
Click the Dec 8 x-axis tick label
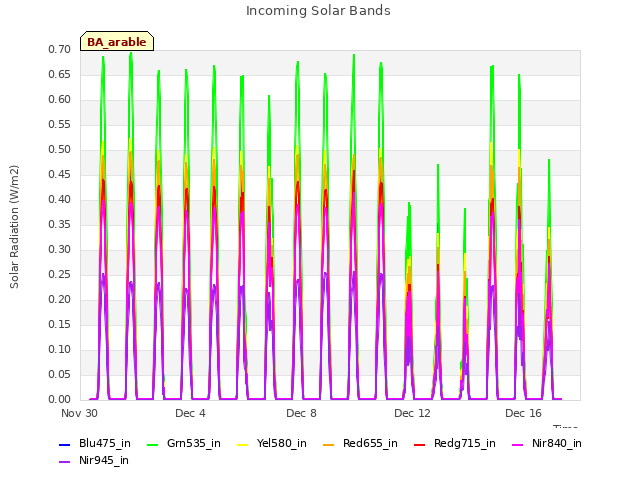click(x=301, y=413)
